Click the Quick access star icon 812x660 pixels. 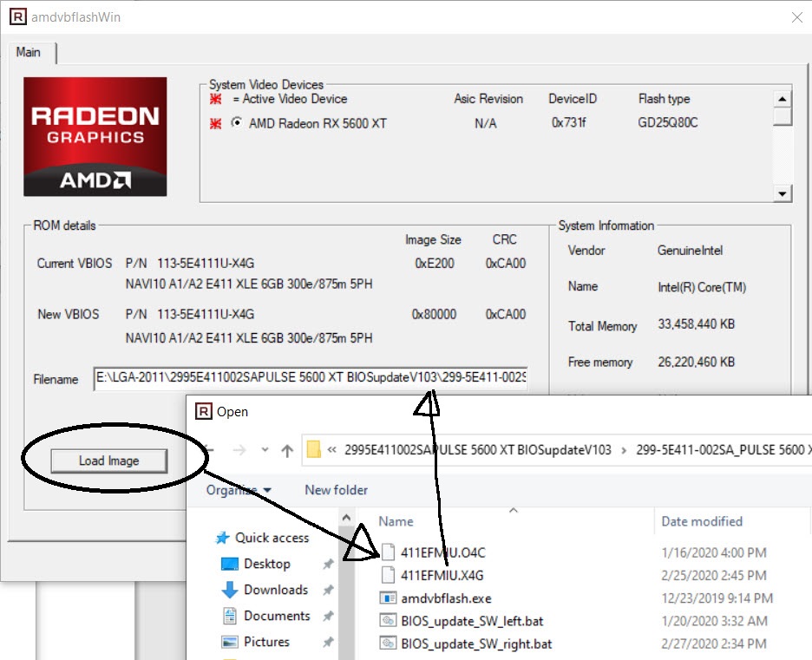click(x=223, y=538)
